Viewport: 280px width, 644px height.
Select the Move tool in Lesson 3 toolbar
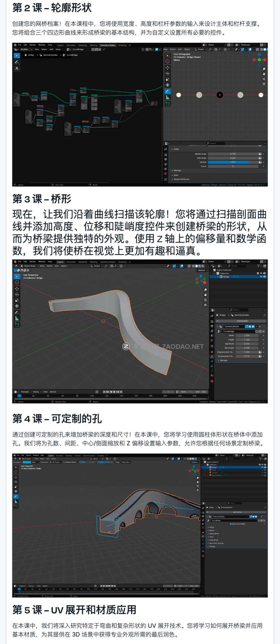coord(17,289)
